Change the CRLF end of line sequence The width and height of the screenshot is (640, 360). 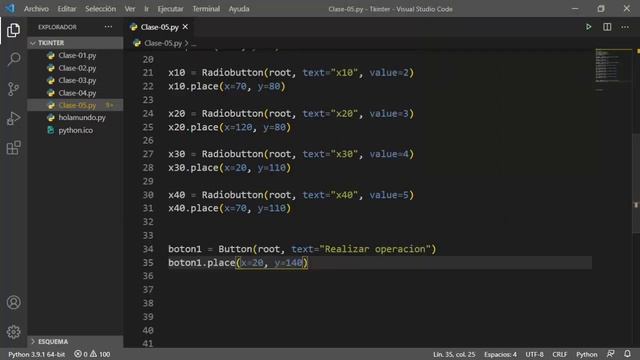point(560,354)
